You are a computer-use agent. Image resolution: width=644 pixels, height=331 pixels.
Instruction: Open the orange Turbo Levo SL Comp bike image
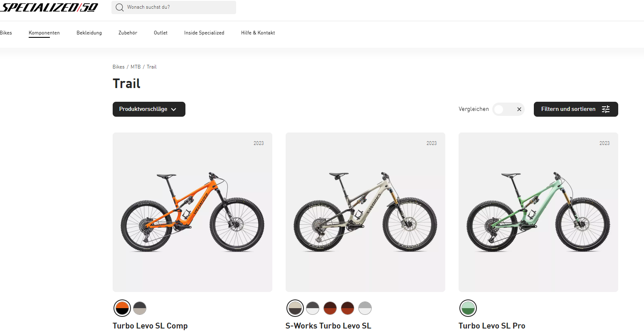click(x=192, y=212)
